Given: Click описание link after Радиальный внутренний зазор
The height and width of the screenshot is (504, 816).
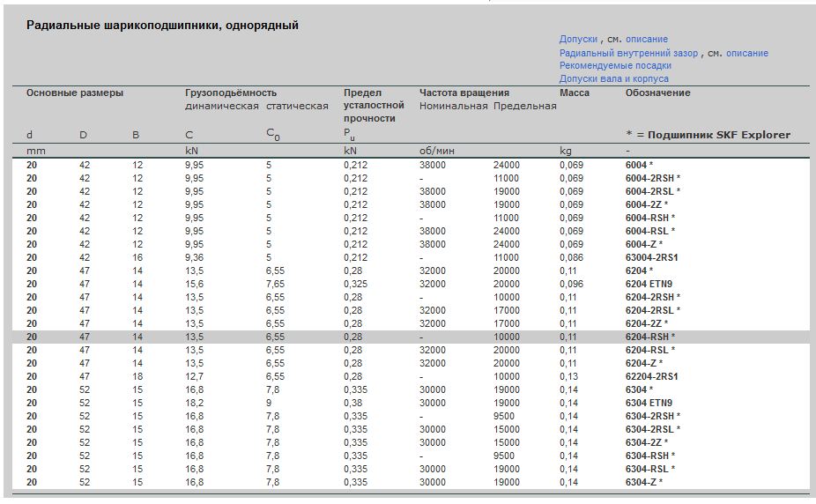Looking at the screenshot, I should tap(746, 53).
